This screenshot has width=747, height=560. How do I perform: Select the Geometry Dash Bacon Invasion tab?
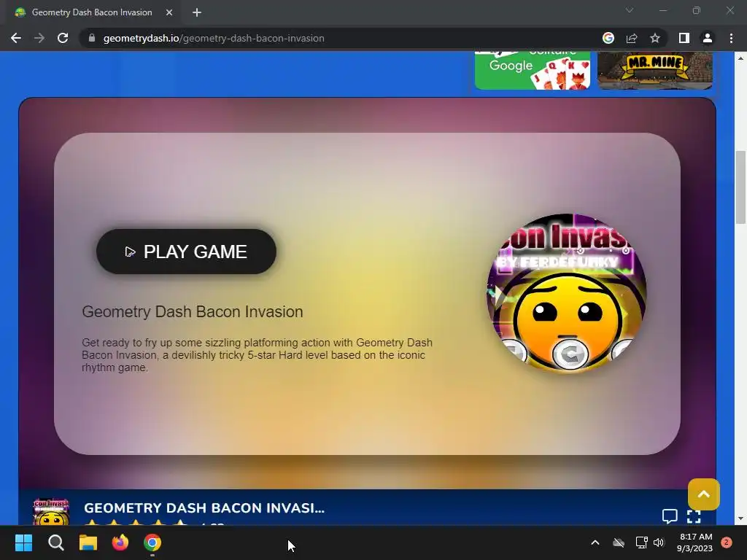(93, 12)
